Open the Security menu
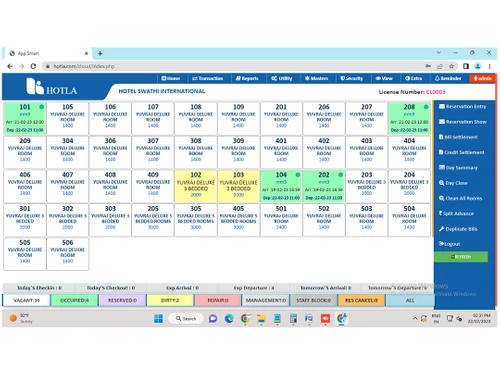The width and height of the screenshot is (500, 375). point(352,78)
